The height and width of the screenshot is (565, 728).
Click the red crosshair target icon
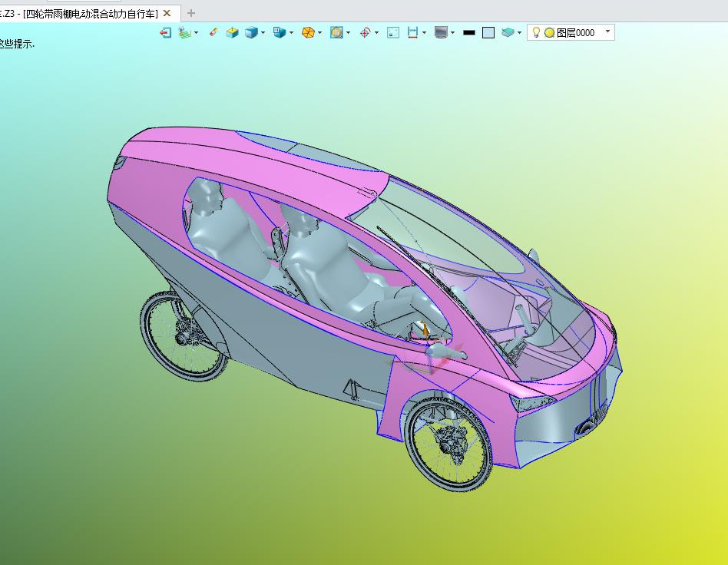click(x=365, y=33)
